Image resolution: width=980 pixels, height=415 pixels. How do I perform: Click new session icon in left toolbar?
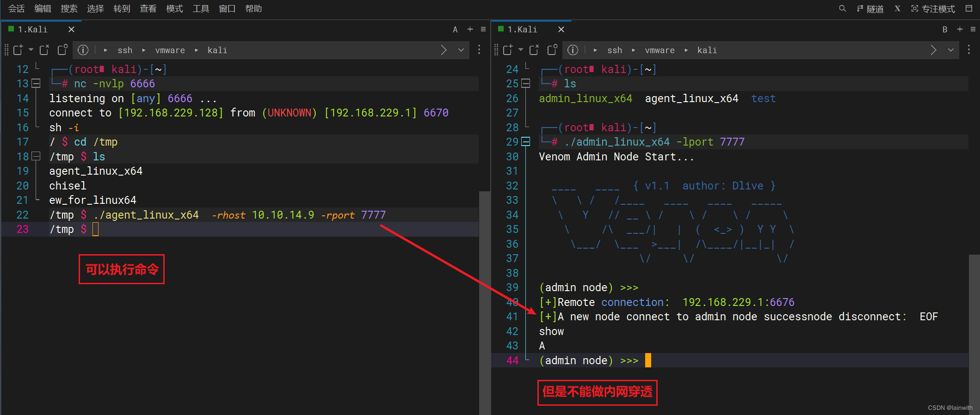pyautogui.click(x=18, y=50)
